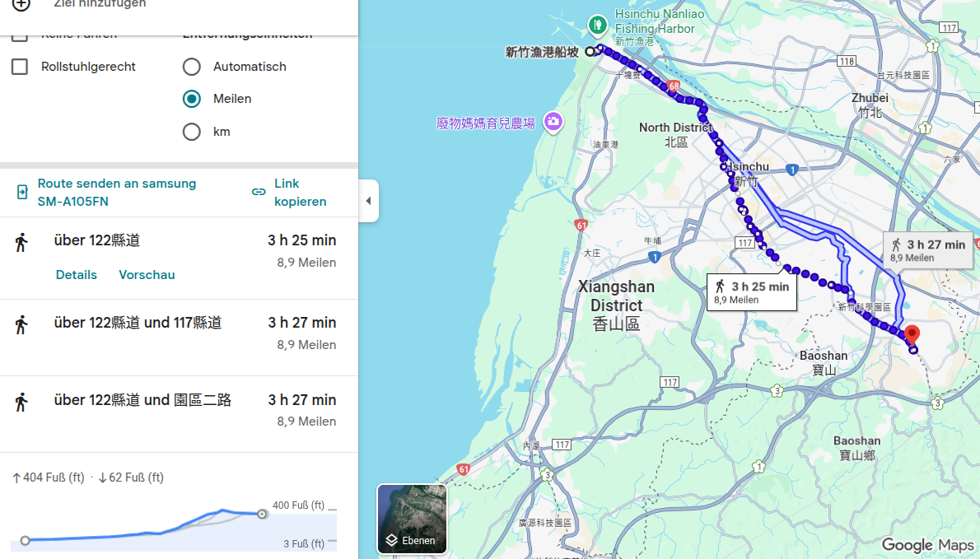Screen dimensions: 980x559
Task: Click the route start marker at 新竹漁港船坡
Action: coord(590,52)
